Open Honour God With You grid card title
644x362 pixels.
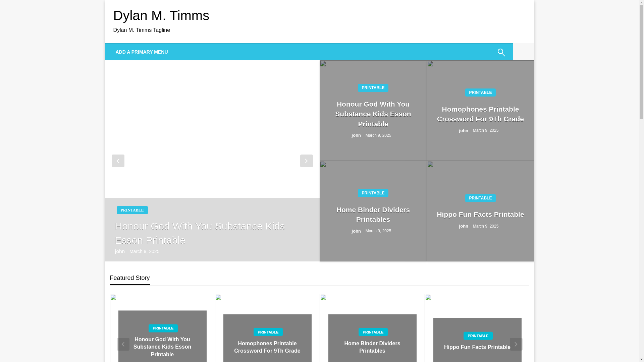373,114
